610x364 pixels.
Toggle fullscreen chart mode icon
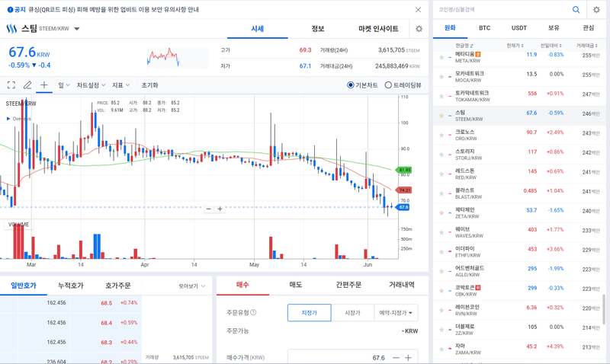[x=11, y=85]
